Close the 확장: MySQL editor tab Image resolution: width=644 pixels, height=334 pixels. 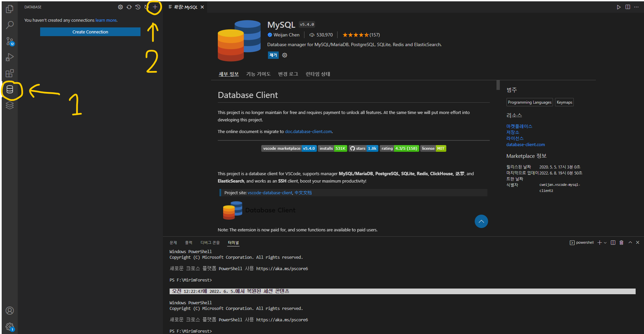coord(202,7)
